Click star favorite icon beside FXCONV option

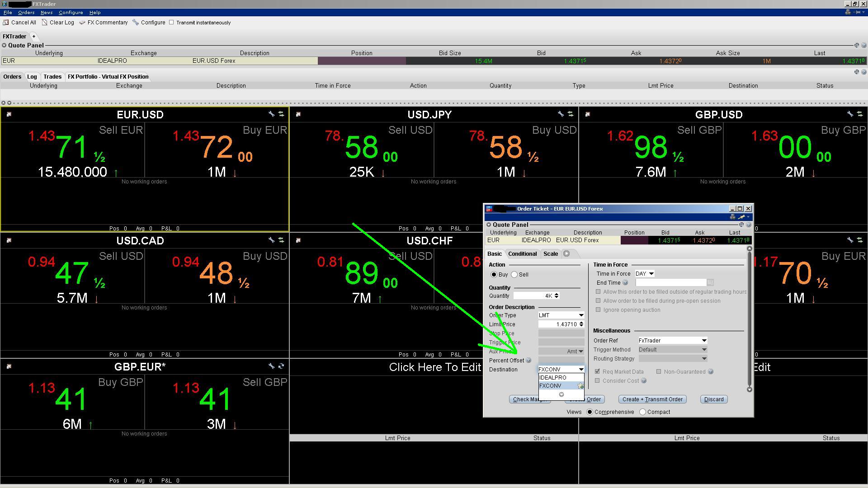pyautogui.click(x=580, y=386)
